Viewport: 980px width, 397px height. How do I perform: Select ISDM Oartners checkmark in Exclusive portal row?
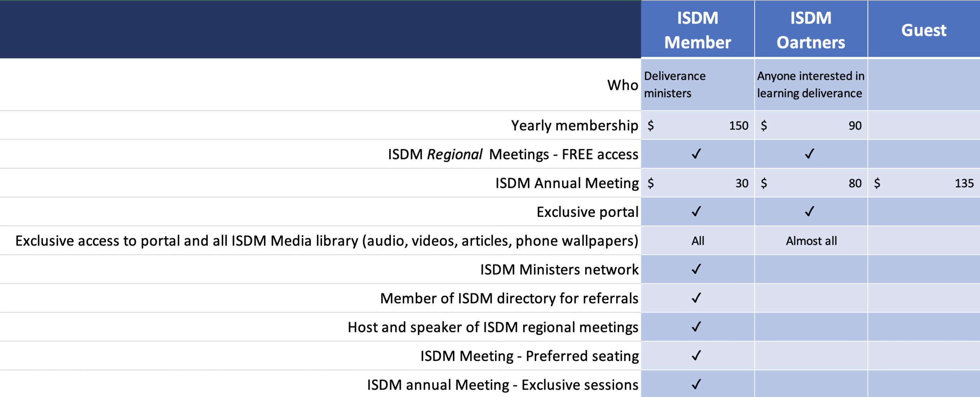[809, 212]
